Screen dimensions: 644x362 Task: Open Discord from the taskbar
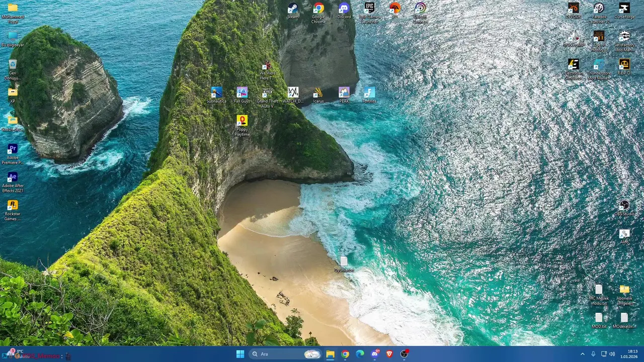coord(375,354)
